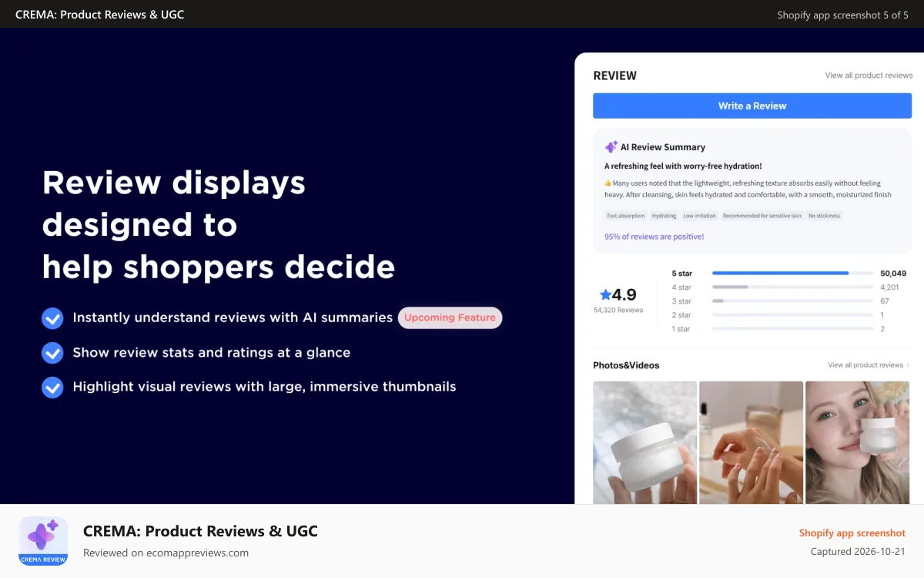Viewport: 924px width, 578px height.
Task: Open the white jar held in hand thumbnail
Action: [x=644, y=442]
